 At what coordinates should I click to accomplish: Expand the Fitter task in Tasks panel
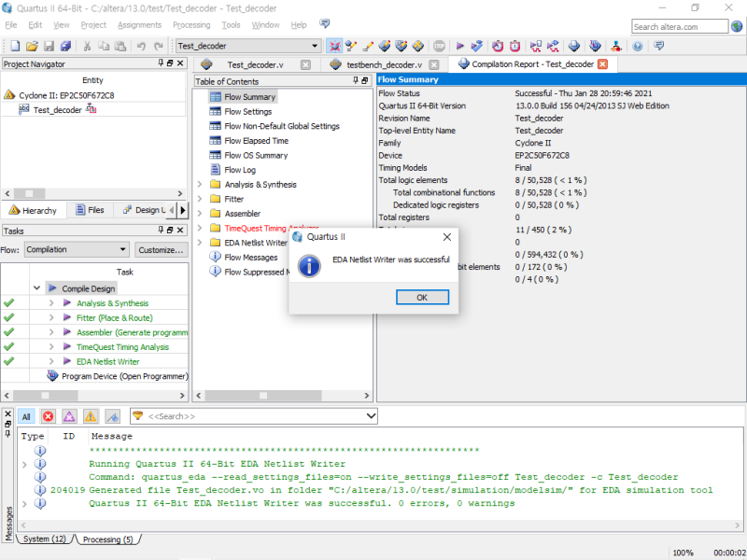pos(51,318)
